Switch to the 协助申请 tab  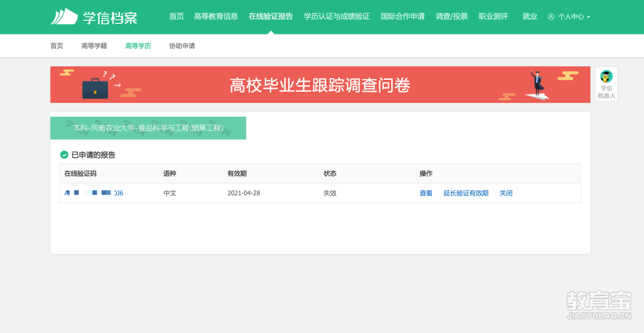pyautogui.click(x=182, y=46)
